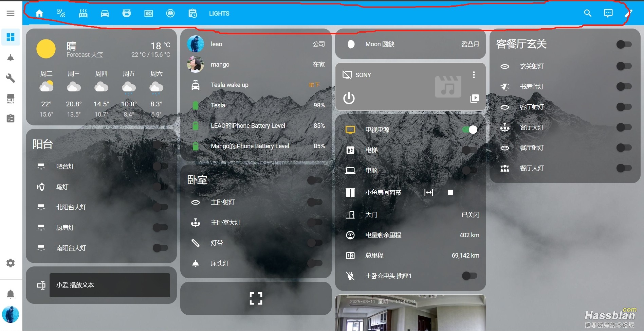Image resolution: width=644 pixels, height=331 pixels.
Task: Toggle 北阳台大灯 light switch
Action: pyautogui.click(x=160, y=207)
